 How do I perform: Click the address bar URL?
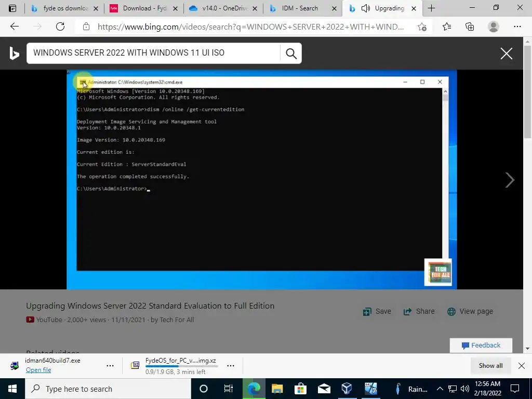pyautogui.click(x=250, y=27)
